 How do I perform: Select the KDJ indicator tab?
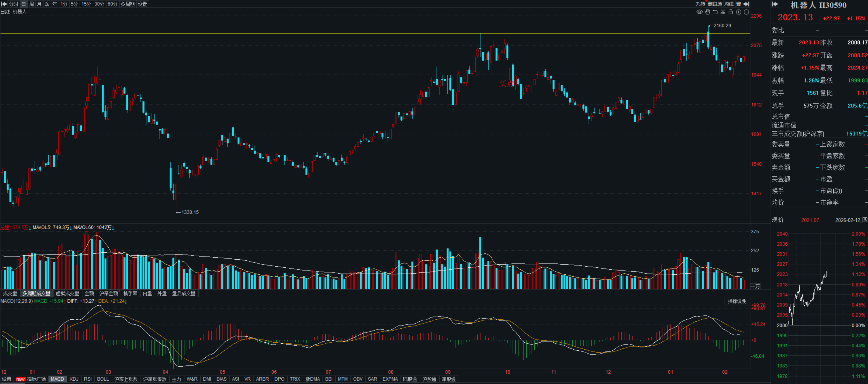(x=74, y=379)
